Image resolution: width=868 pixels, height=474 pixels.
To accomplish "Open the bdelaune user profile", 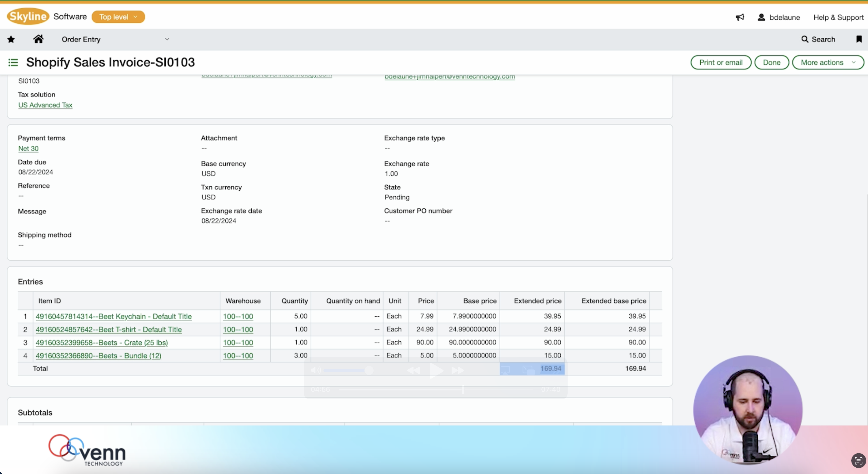I will tap(779, 17).
